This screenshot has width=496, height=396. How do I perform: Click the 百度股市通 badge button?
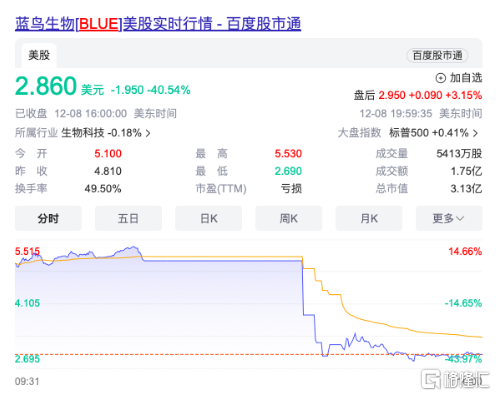coord(437,56)
